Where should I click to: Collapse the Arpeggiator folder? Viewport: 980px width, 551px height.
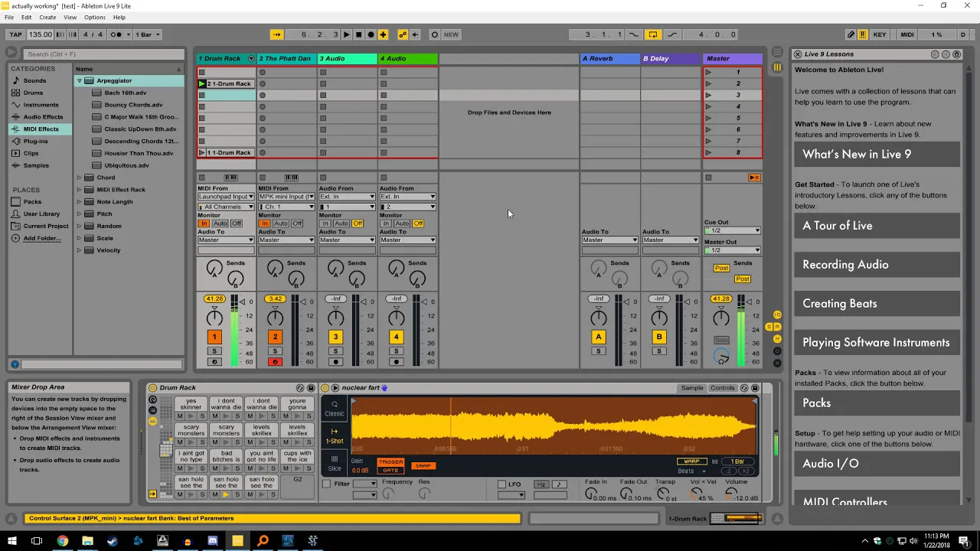(x=79, y=80)
